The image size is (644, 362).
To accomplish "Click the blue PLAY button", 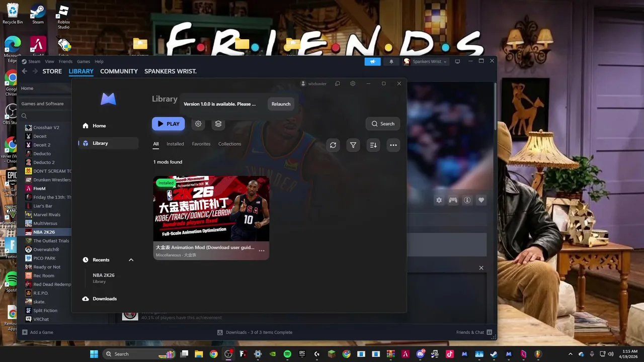I will click(169, 124).
